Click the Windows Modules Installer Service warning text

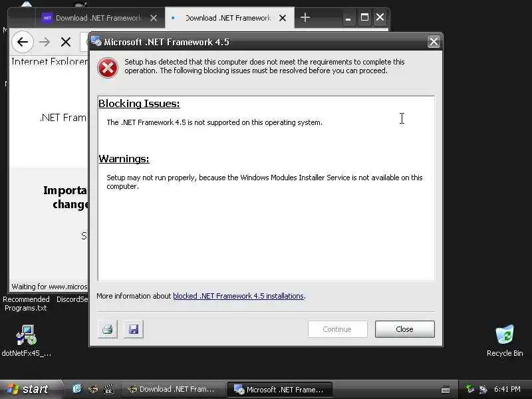pos(264,182)
